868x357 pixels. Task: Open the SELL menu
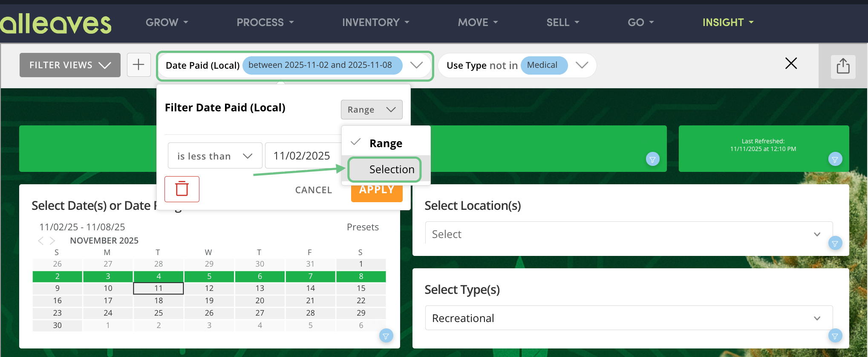[x=562, y=22]
